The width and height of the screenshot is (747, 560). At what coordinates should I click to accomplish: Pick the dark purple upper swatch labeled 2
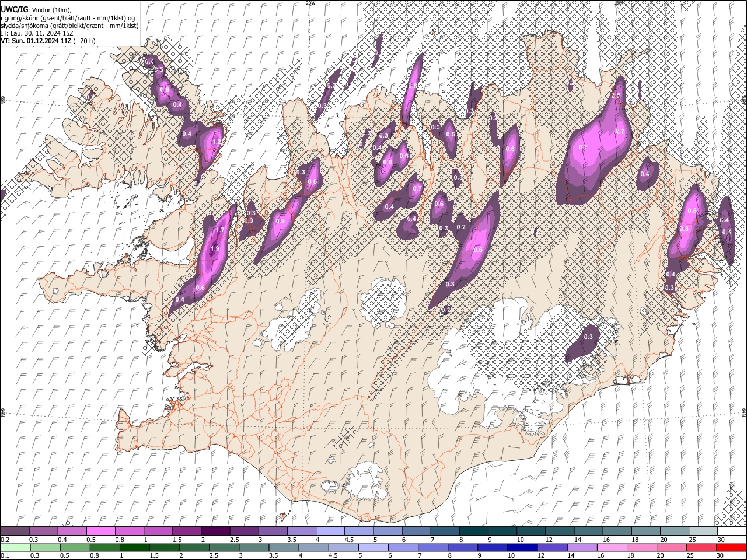(215, 531)
